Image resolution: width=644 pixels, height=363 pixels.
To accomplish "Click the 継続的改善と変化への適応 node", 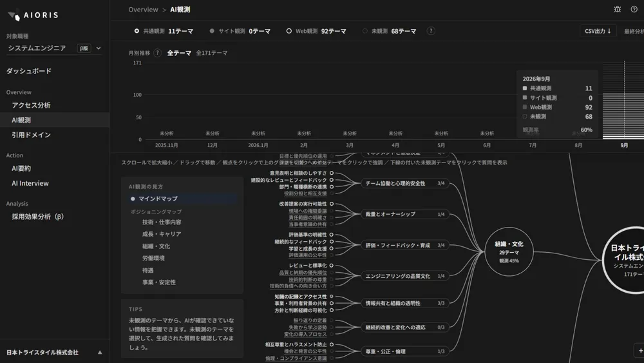I will [x=405, y=328].
